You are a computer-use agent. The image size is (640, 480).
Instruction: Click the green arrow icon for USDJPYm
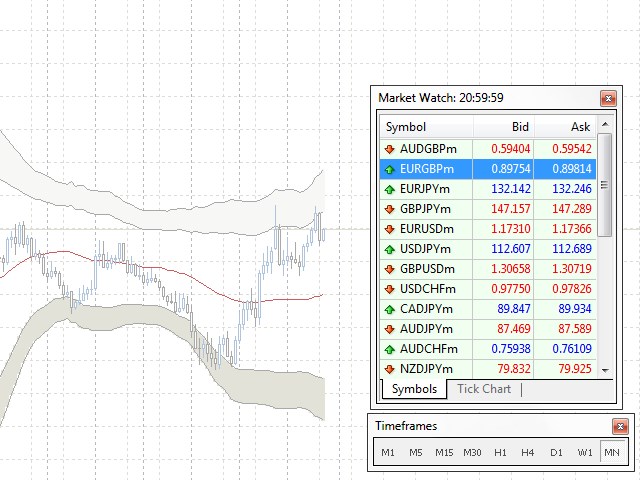pyautogui.click(x=389, y=249)
